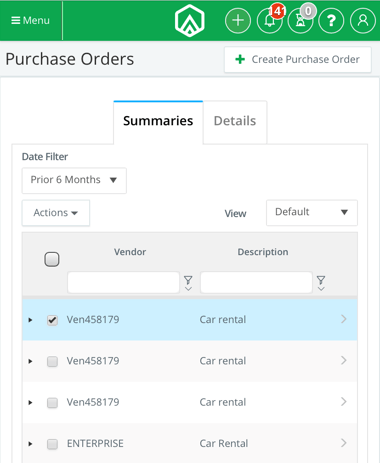
Task: Open the Default view dropdown
Action: [312, 212]
